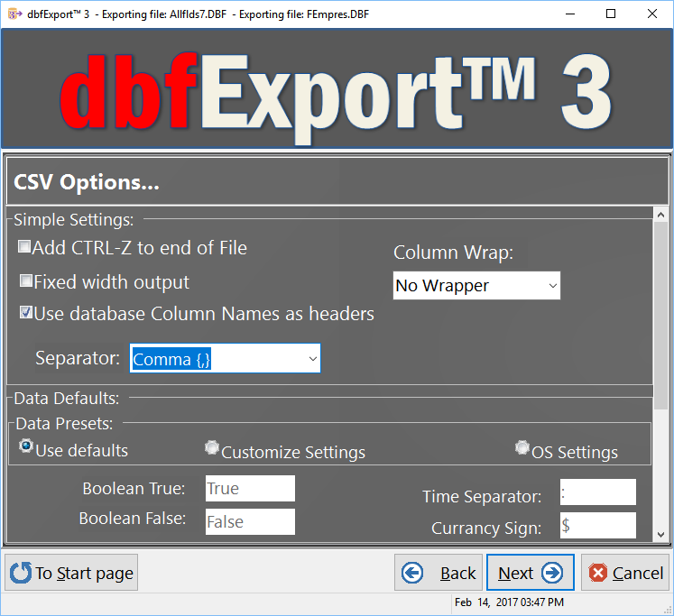
Task: Click the CSV Options heading
Action: [87, 182]
